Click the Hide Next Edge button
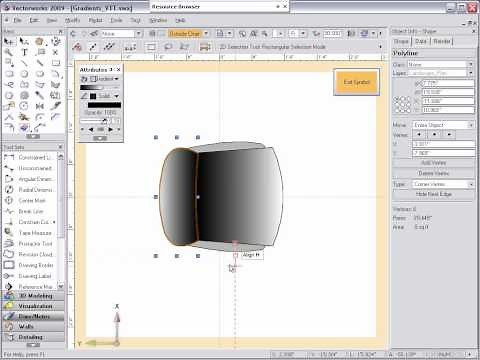The width and height of the screenshot is (480, 360). pyautogui.click(x=433, y=194)
